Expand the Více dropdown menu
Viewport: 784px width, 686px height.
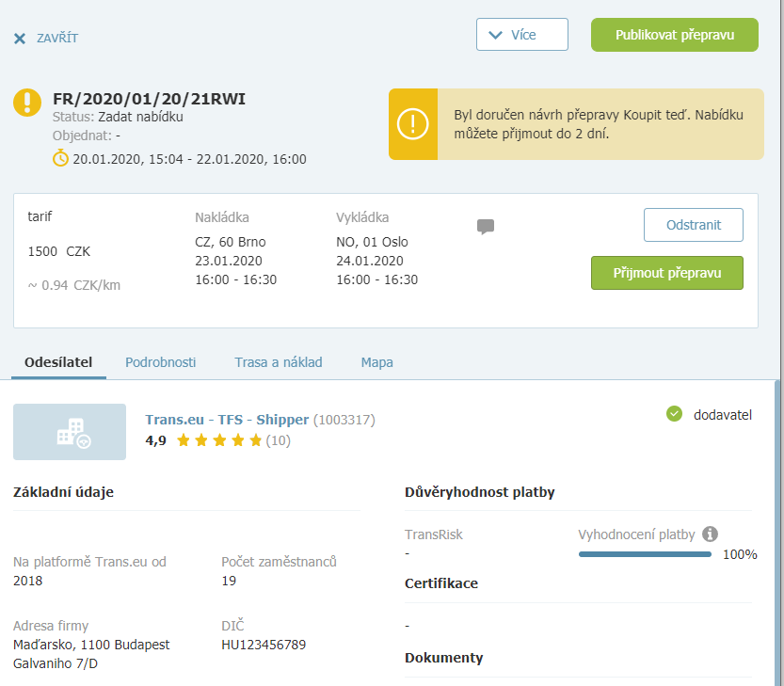point(522,35)
